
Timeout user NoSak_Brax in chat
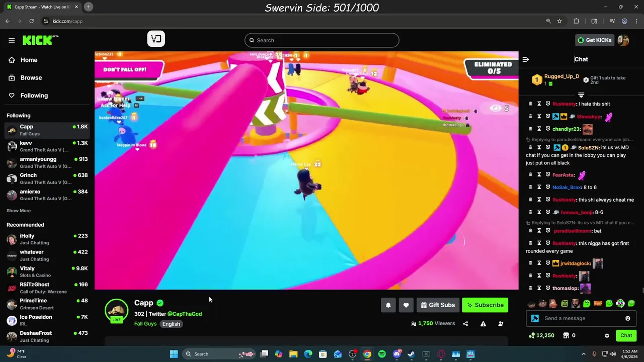point(539,187)
